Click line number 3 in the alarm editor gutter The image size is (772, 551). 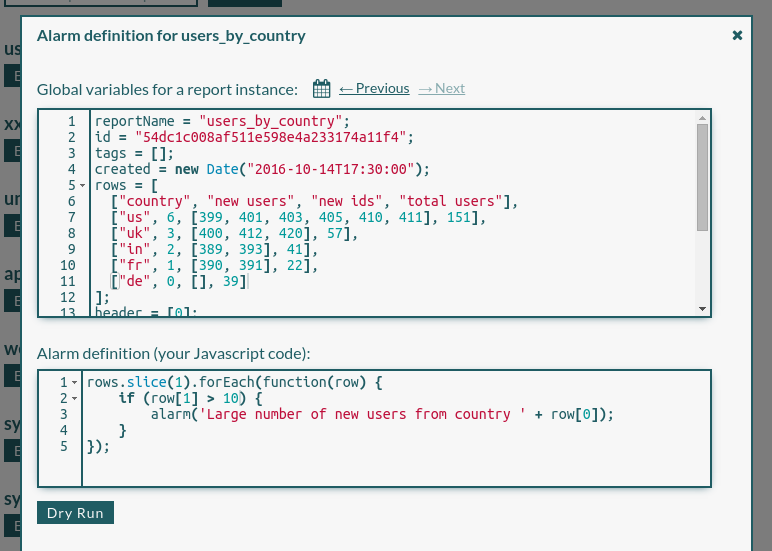(x=64, y=414)
